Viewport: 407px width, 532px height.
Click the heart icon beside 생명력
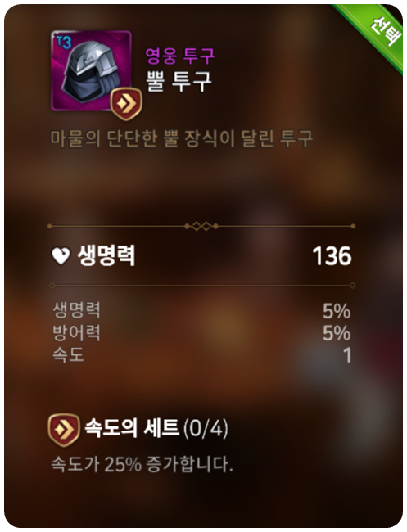[61, 256]
